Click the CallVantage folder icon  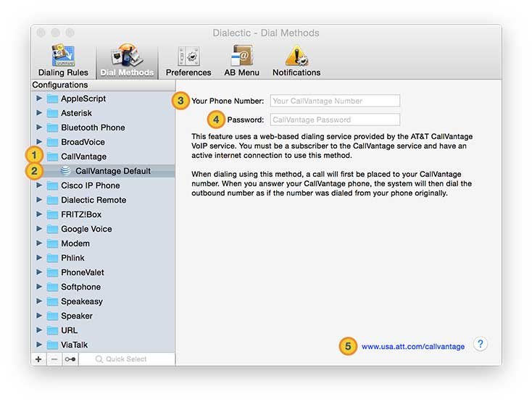pyautogui.click(x=52, y=156)
